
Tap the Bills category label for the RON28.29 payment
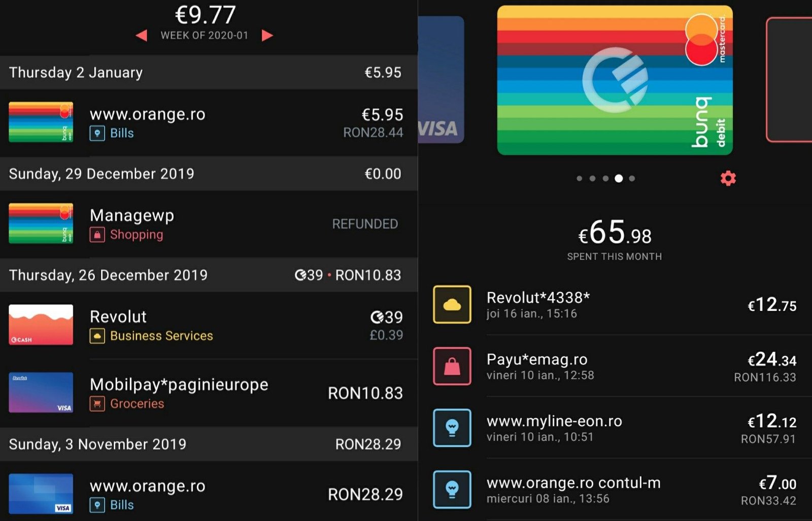(x=122, y=505)
